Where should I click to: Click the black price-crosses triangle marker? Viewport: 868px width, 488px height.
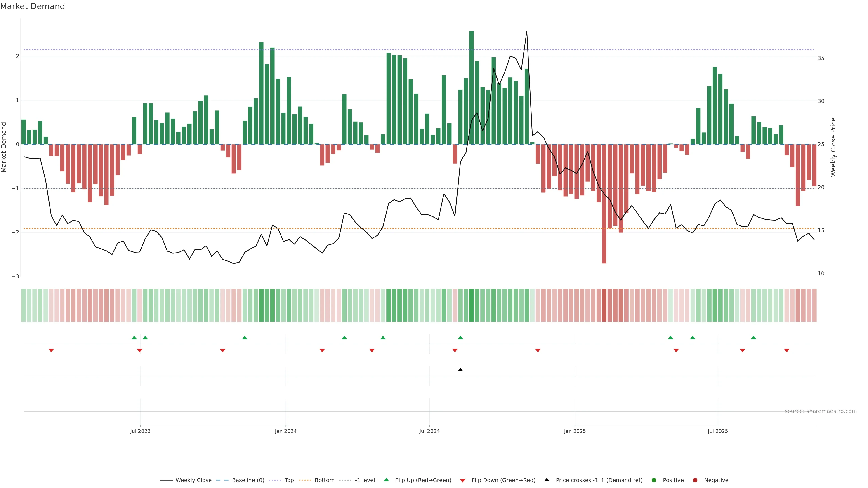(x=460, y=370)
